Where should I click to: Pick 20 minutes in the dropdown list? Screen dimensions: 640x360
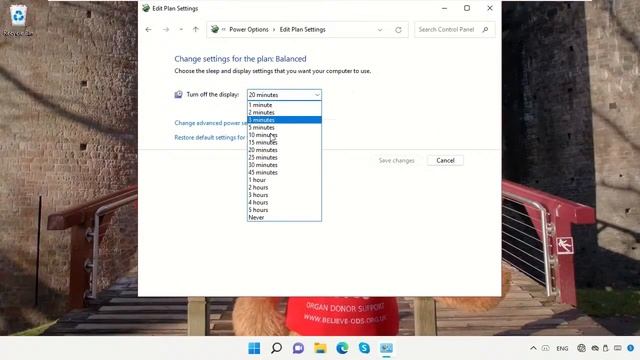pyautogui.click(x=284, y=150)
